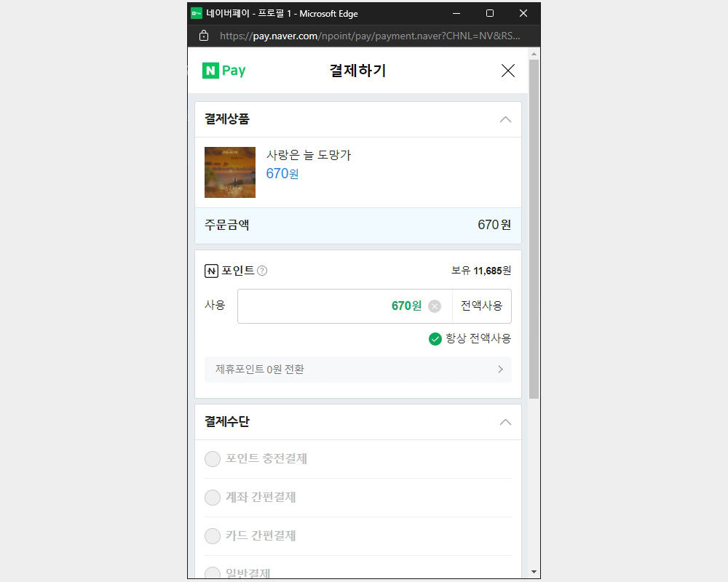This screenshot has height=582, width=728.
Task: Click the blue 670원 product price
Action: pos(282,174)
